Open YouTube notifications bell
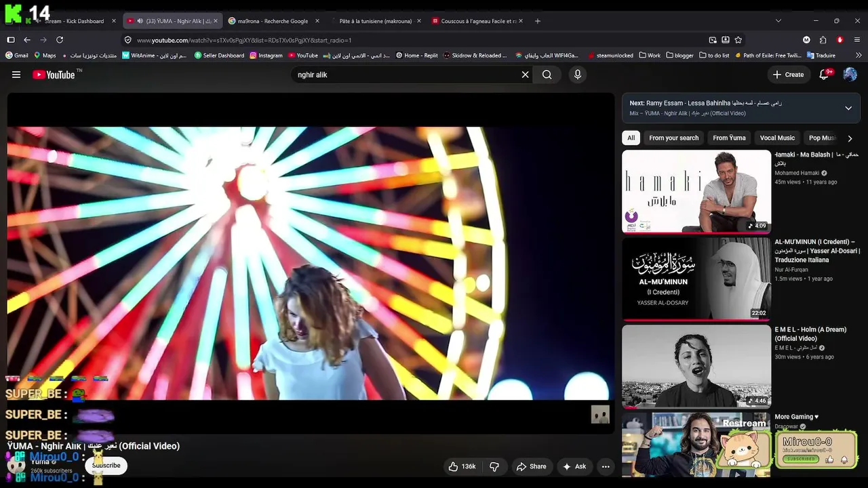868x488 pixels. click(x=825, y=75)
